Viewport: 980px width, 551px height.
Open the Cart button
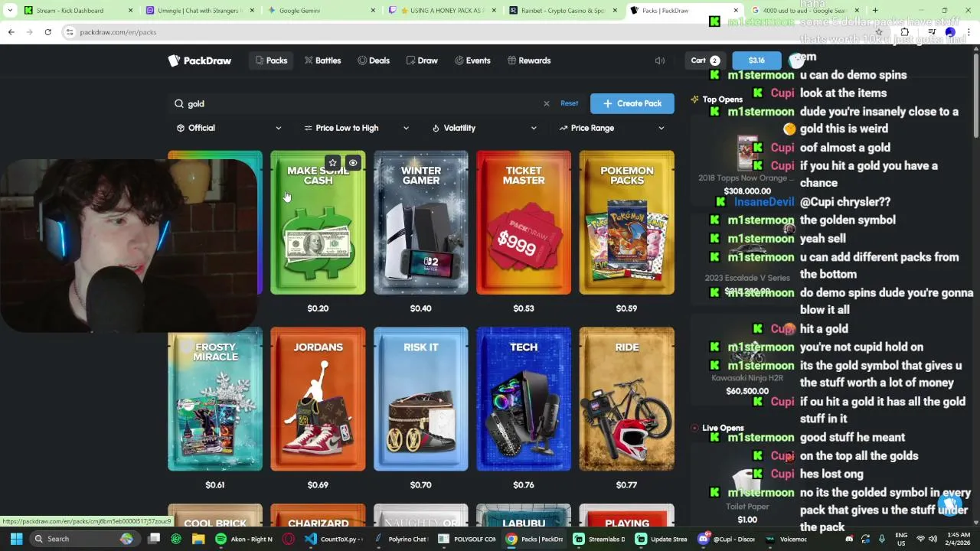[705, 60]
